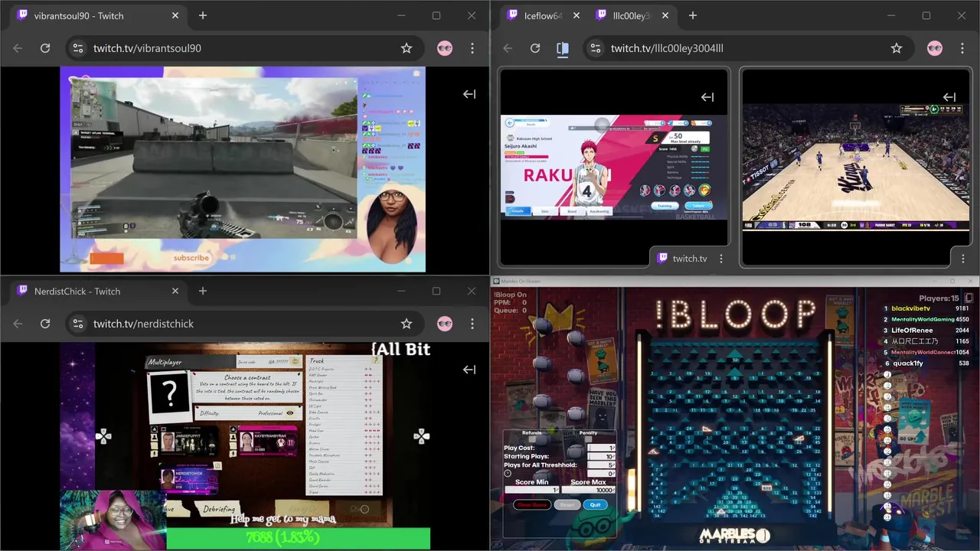Toggle the Penalty checkbox in Marbles
Screen dimensions: 980x551
click(588, 439)
